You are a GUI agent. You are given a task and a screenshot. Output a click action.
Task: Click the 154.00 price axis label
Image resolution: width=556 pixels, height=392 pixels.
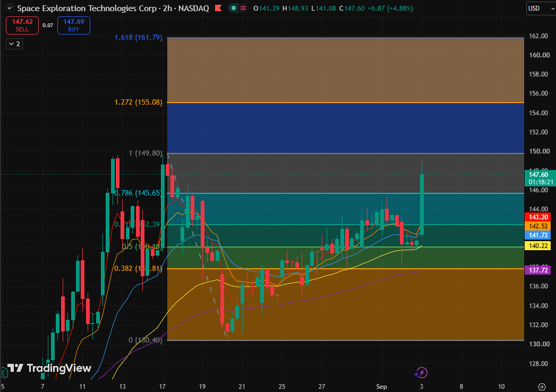click(x=540, y=113)
